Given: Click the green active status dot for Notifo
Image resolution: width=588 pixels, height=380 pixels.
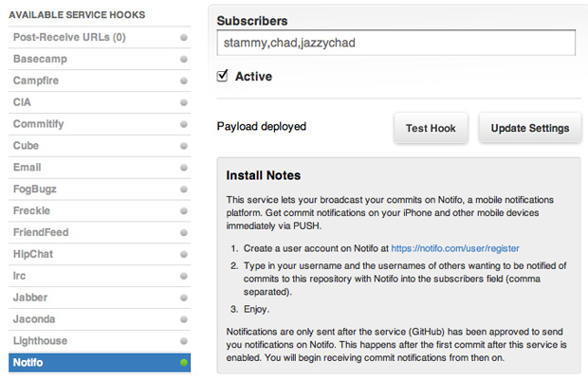Looking at the screenshot, I should tap(184, 363).
